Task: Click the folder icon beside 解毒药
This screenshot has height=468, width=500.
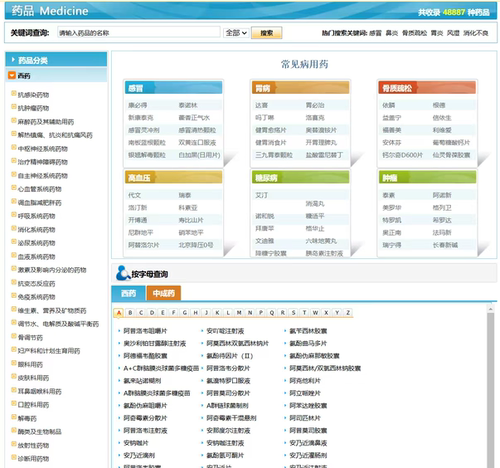Action: [x=14, y=417]
